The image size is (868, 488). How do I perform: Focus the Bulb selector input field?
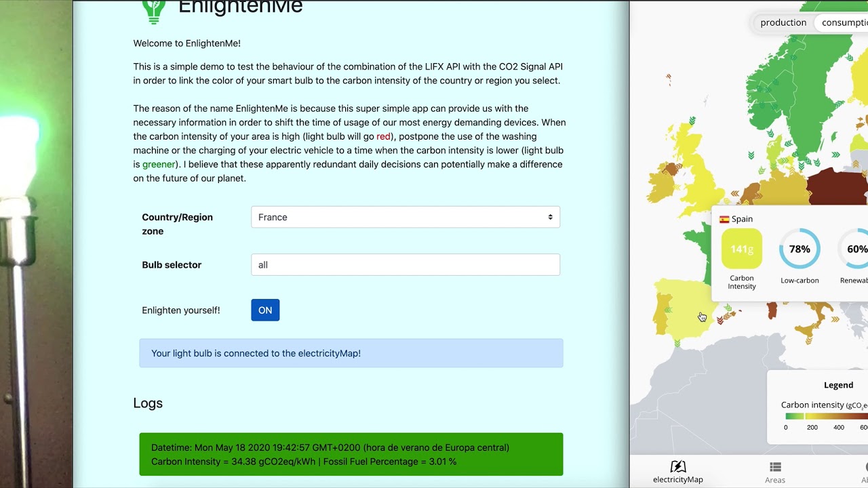click(406, 264)
